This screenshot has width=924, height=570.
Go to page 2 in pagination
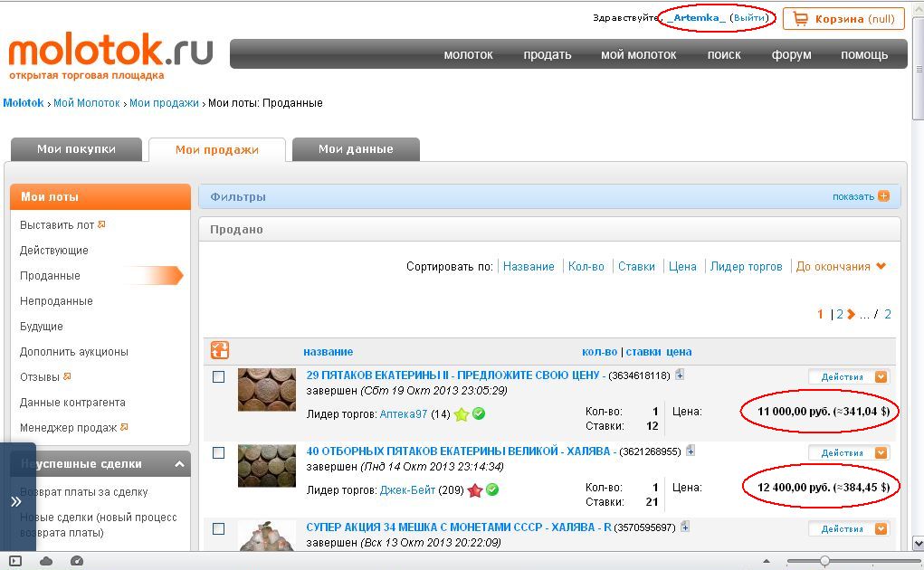[x=840, y=315]
